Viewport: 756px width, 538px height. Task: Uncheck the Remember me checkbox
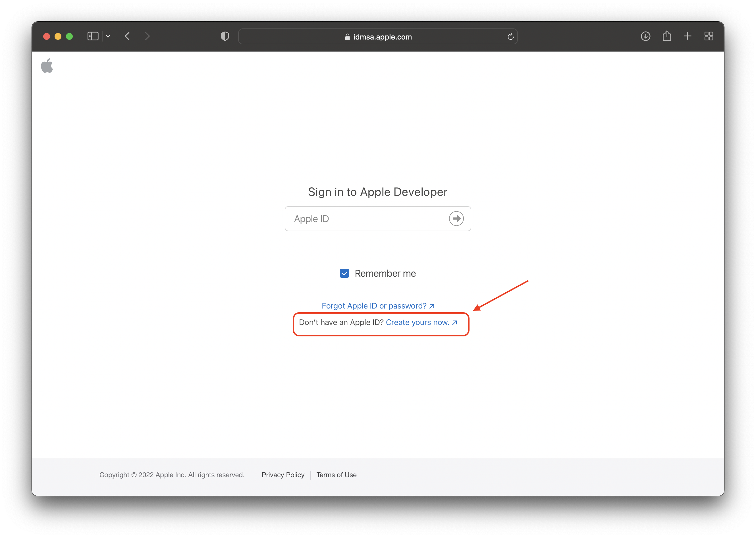click(344, 273)
